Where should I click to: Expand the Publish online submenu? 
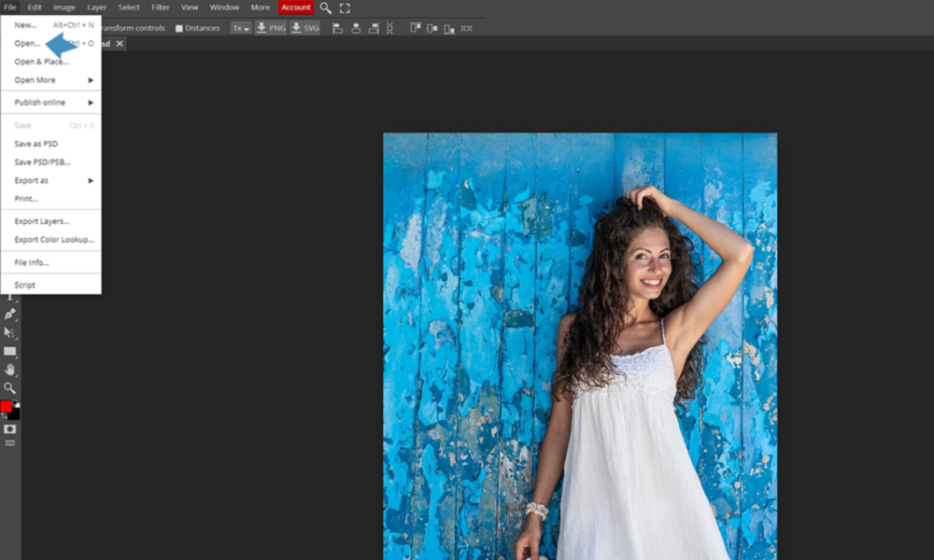50,103
